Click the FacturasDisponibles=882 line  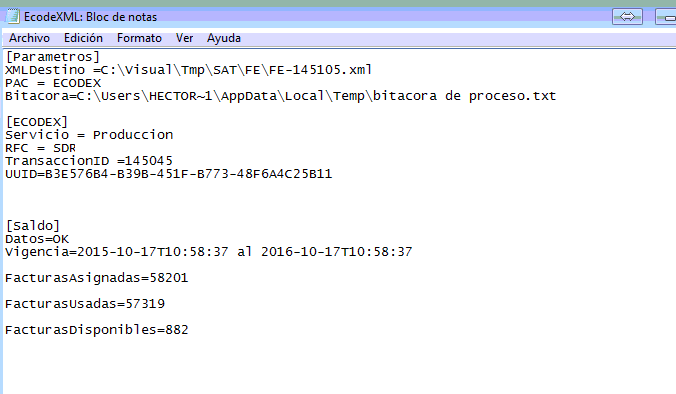click(x=97, y=330)
